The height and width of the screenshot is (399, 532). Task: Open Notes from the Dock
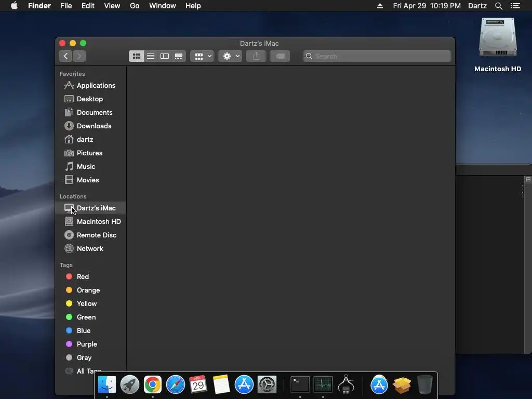pyautogui.click(x=221, y=384)
